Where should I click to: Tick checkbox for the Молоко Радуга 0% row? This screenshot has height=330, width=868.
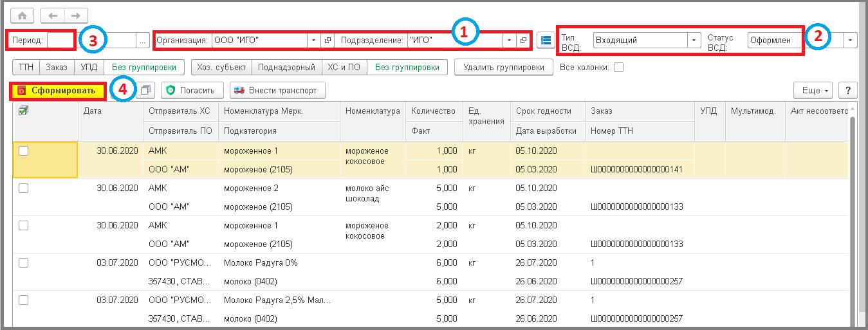pos(24,263)
